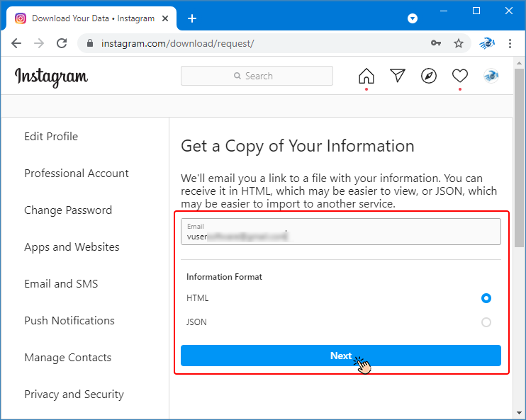Click scrollbar up arrow
The width and height of the screenshot is (526, 420).
click(519, 63)
